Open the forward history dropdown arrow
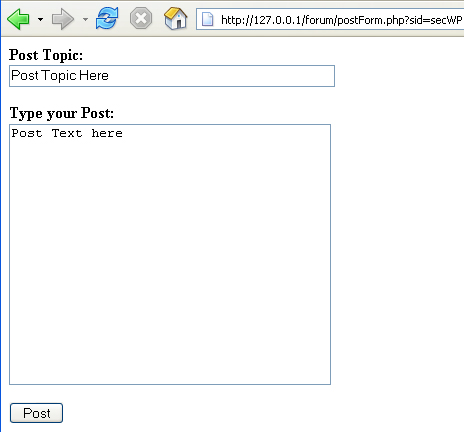The width and height of the screenshot is (464, 432). [85, 20]
